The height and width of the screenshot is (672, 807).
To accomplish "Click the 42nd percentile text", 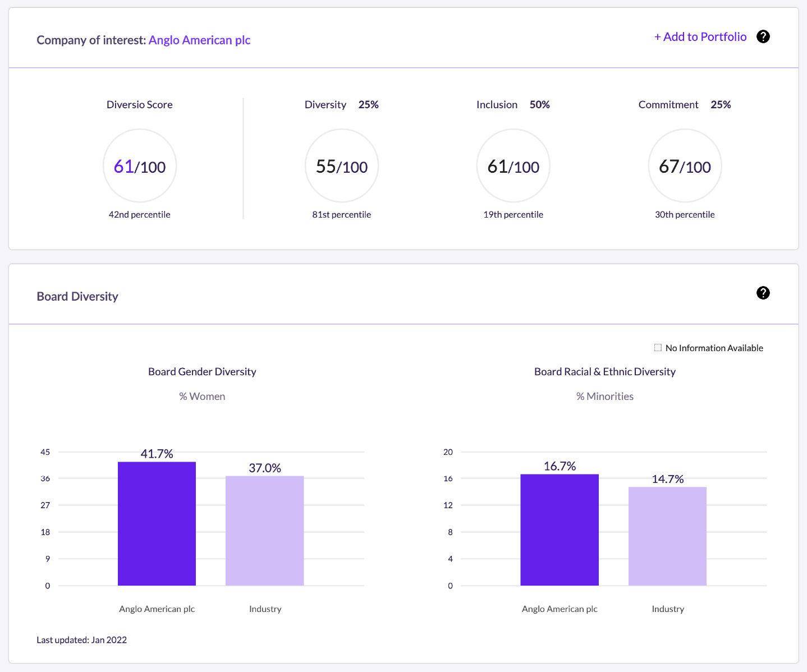I will coord(140,214).
